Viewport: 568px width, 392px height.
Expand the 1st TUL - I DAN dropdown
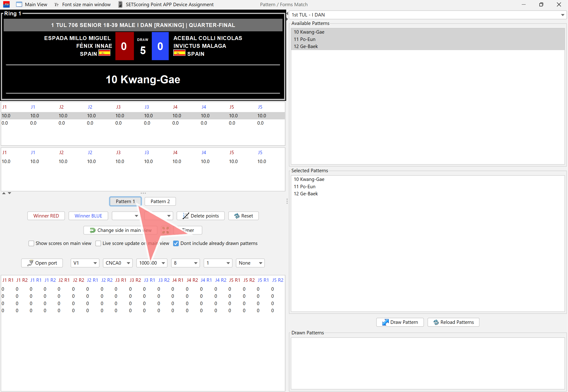point(562,15)
